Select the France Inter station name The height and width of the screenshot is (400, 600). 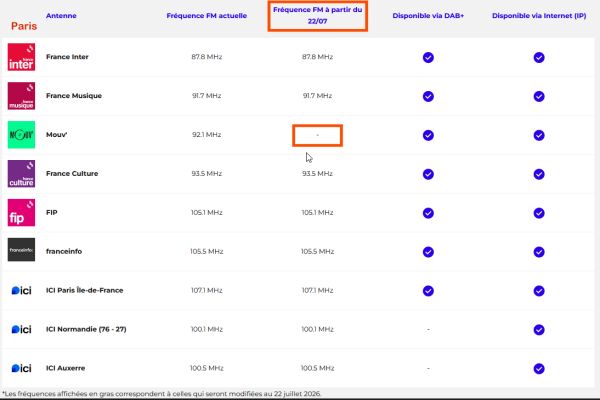coord(67,57)
